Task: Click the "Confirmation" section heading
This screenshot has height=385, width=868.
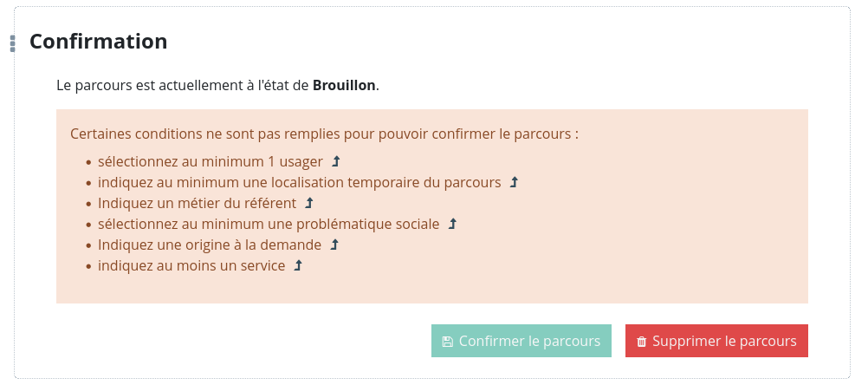Action: pyautogui.click(x=99, y=41)
